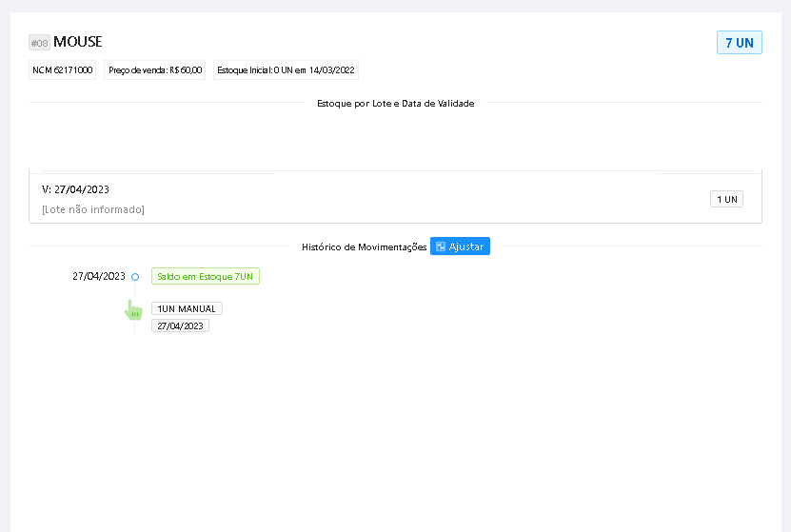Click the Estoque por Lote e Data de Validade heading
This screenshot has width=791, height=532.
[395, 103]
